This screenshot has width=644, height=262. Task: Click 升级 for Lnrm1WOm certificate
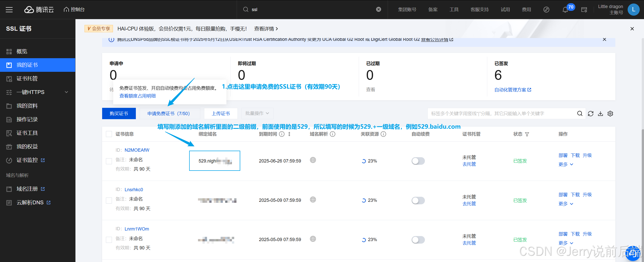pyautogui.click(x=587, y=234)
